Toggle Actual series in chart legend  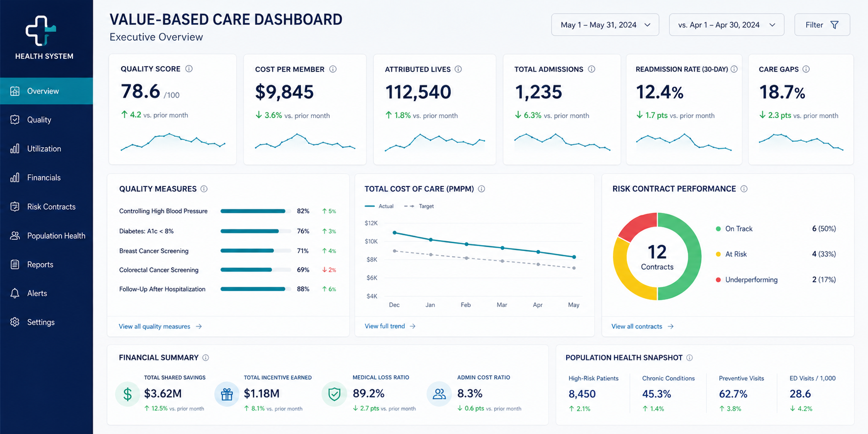click(379, 206)
